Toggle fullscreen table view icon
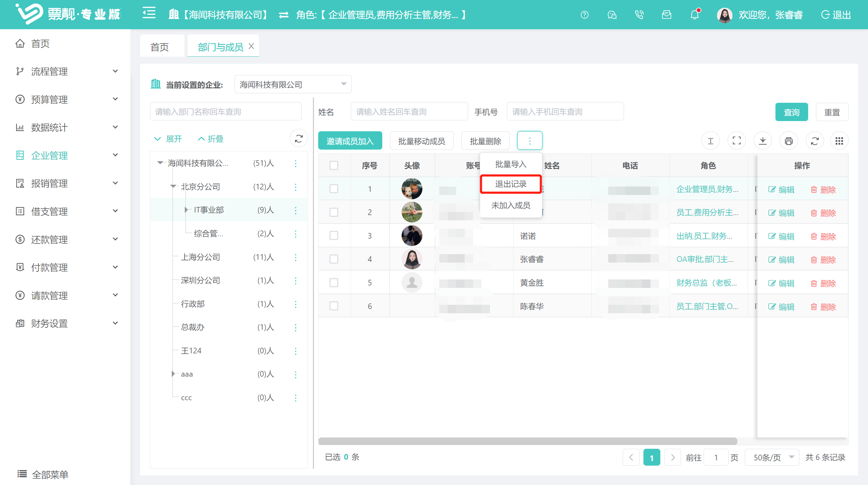This screenshot has height=485, width=868. tap(737, 141)
